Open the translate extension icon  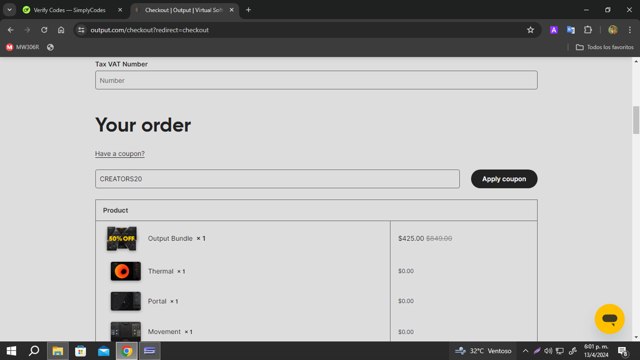pos(571,30)
